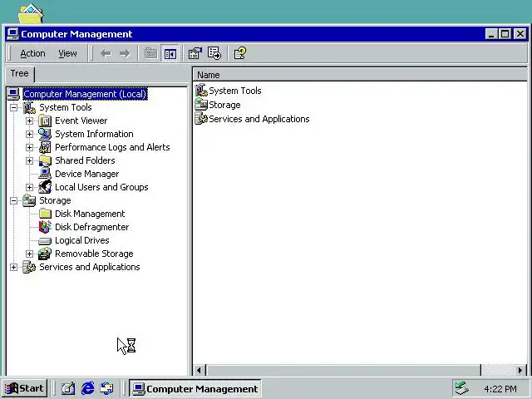Select Services and Applications in right pane
Image resolution: width=532 pixels, height=399 pixels.
click(259, 119)
